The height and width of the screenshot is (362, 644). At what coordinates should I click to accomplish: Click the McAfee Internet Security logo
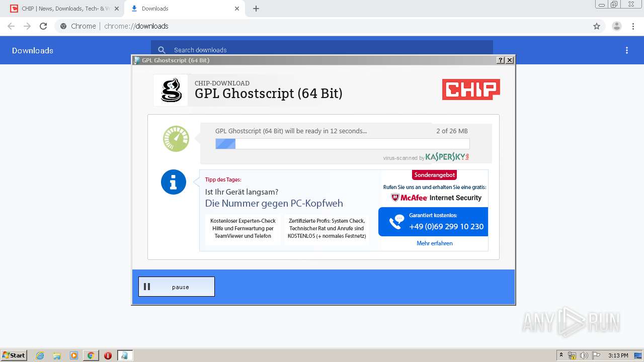click(x=436, y=198)
